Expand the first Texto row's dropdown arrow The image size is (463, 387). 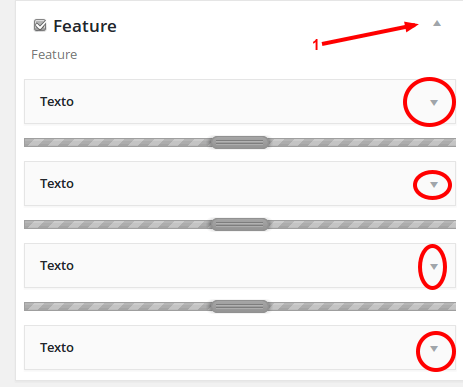[x=434, y=103]
